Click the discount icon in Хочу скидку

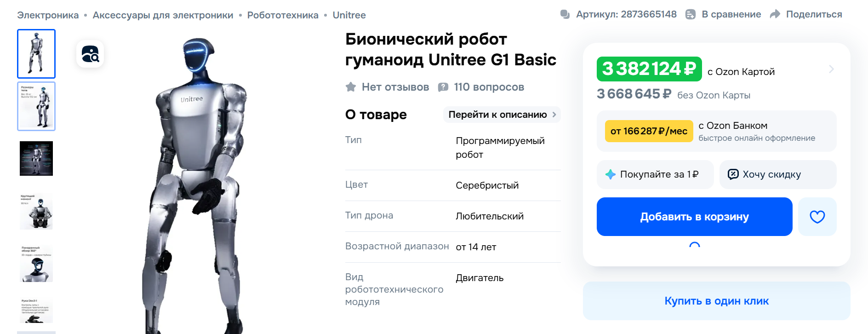click(x=733, y=174)
